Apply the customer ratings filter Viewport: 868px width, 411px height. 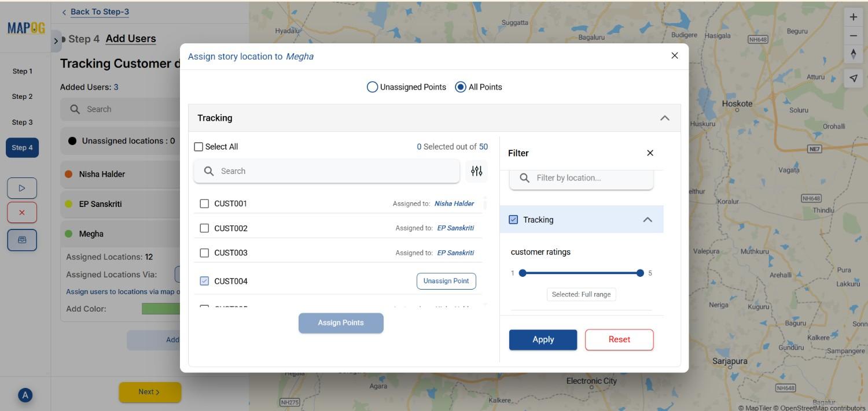(542, 339)
